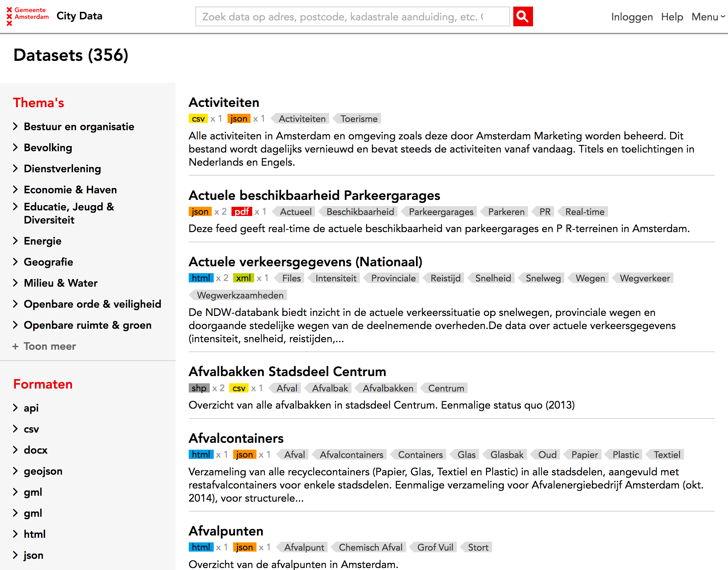
Task: Click the Gemeente Amsterdam logo
Action: tap(28, 16)
